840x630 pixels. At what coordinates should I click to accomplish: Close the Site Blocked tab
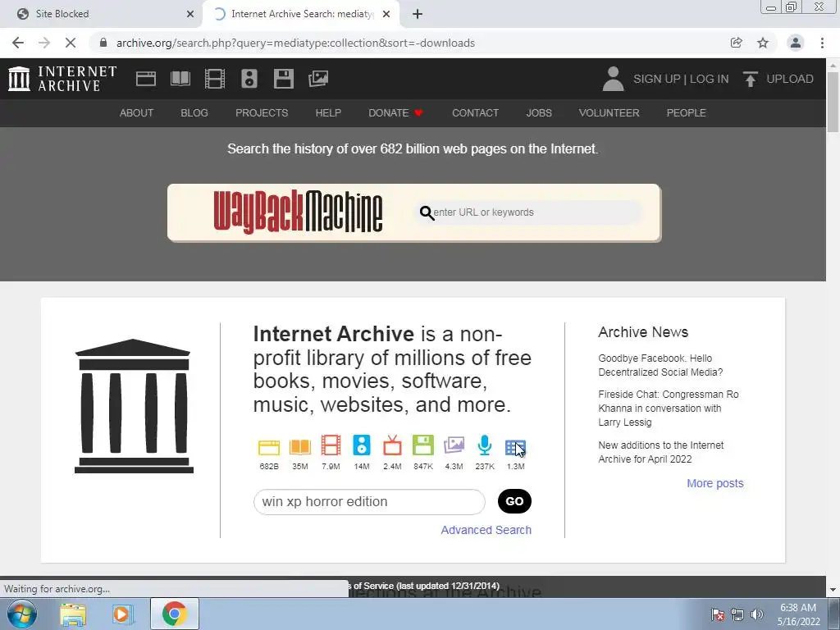click(x=190, y=14)
